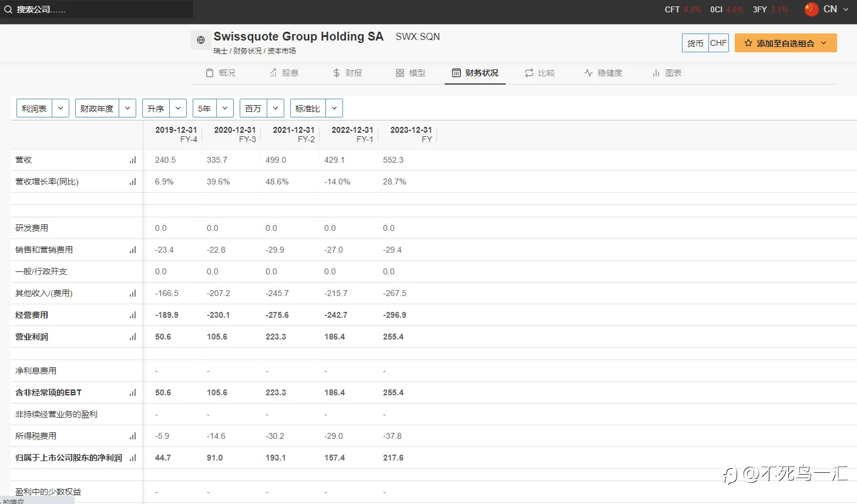Image resolution: width=857 pixels, height=504 pixels.
Task: Switch to the 股息 tab
Action: coord(284,73)
